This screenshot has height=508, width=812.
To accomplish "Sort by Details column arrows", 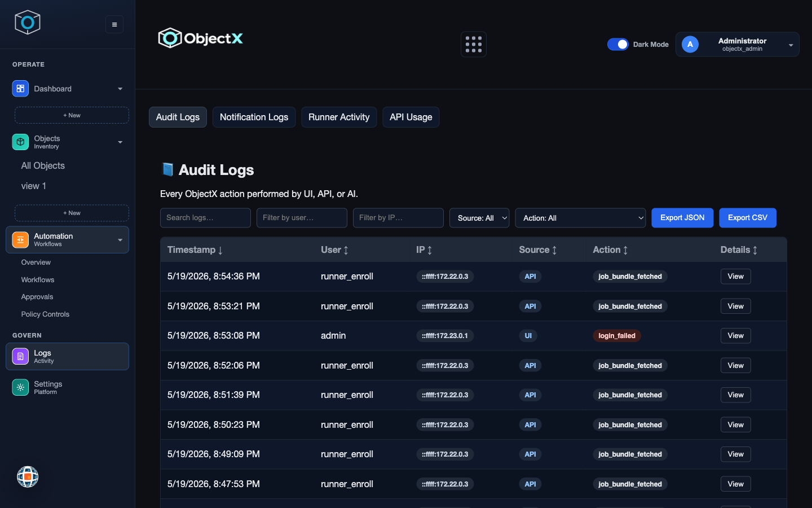I will click(755, 250).
